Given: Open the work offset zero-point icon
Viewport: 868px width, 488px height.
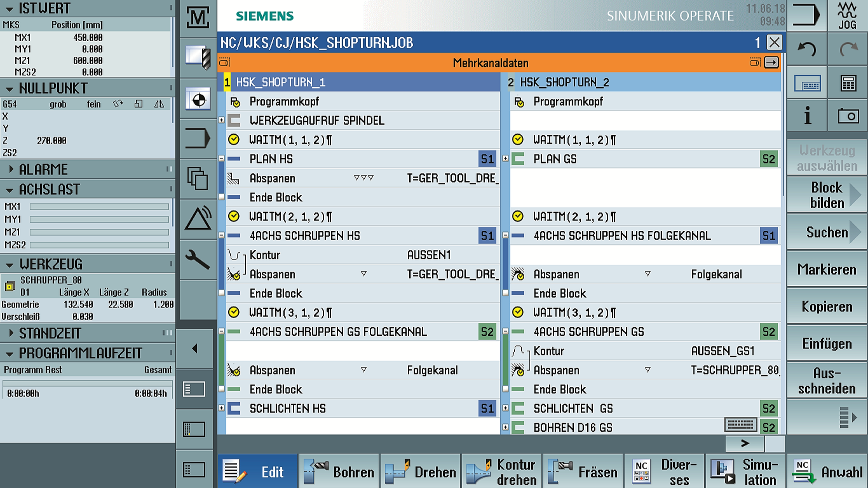Looking at the screenshot, I should coord(198,99).
